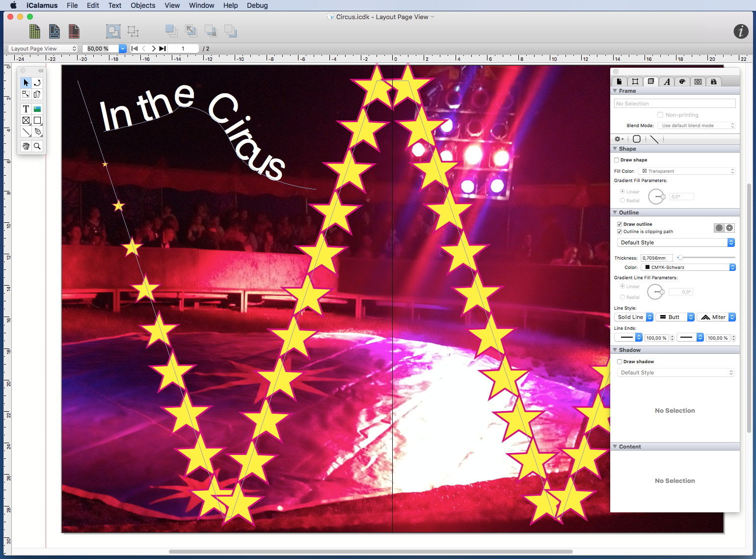Open the Objects menu
This screenshot has width=756, height=559.
pos(143,5)
